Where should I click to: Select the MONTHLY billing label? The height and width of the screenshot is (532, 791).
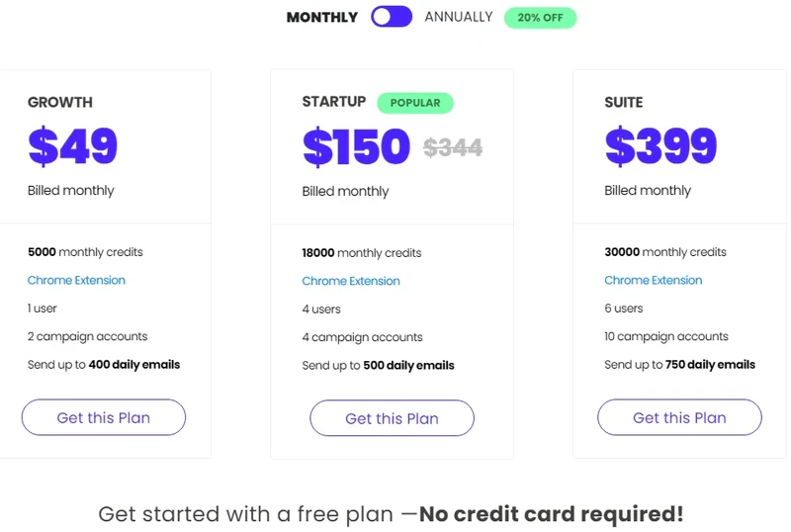(x=322, y=17)
